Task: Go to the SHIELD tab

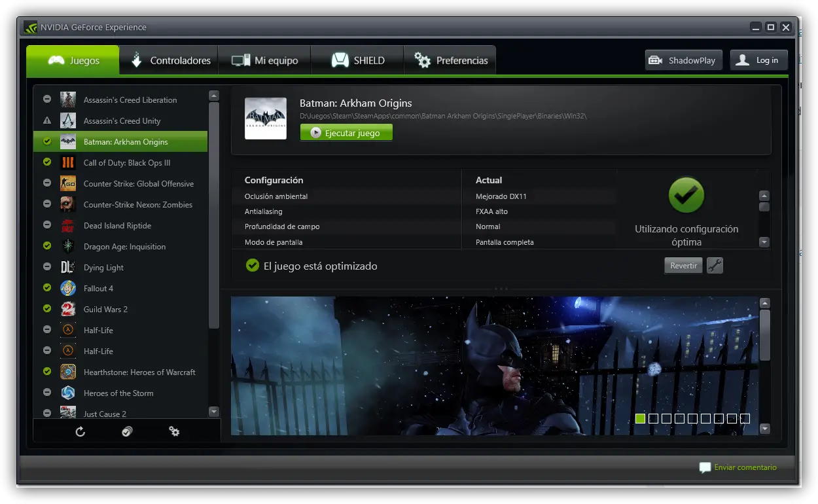Action: pyautogui.click(x=357, y=60)
